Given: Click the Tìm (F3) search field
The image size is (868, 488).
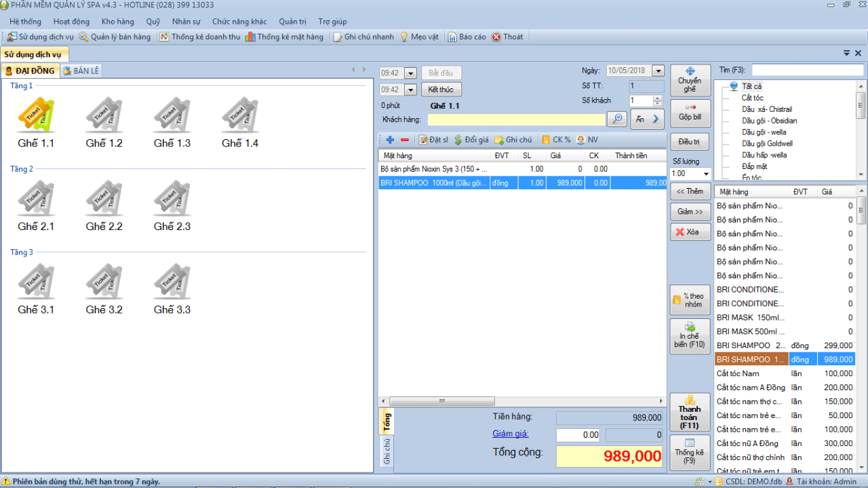Looking at the screenshot, I should coord(808,70).
